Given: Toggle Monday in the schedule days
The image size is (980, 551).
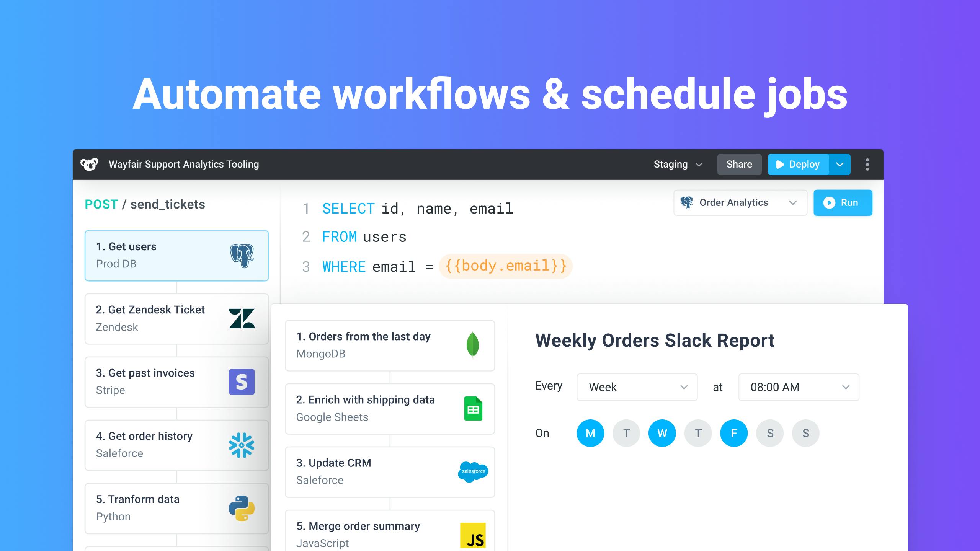Looking at the screenshot, I should (x=590, y=433).
